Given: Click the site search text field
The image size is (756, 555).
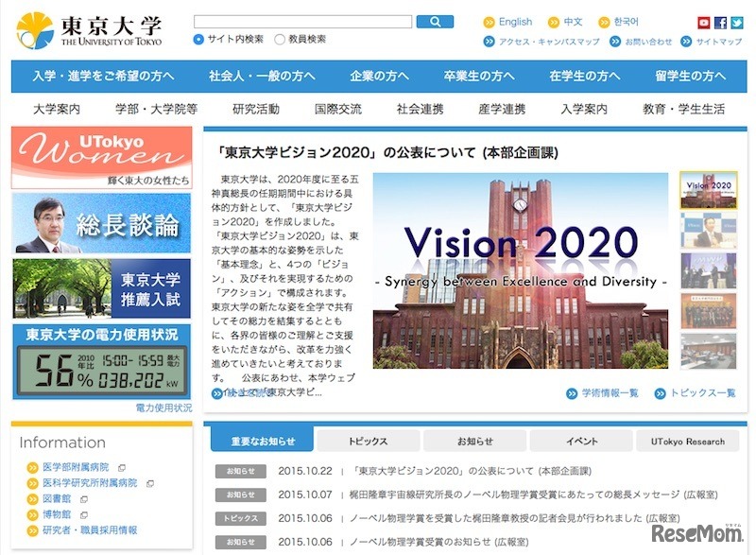Looking at the screenshot, I should point(302,22).
